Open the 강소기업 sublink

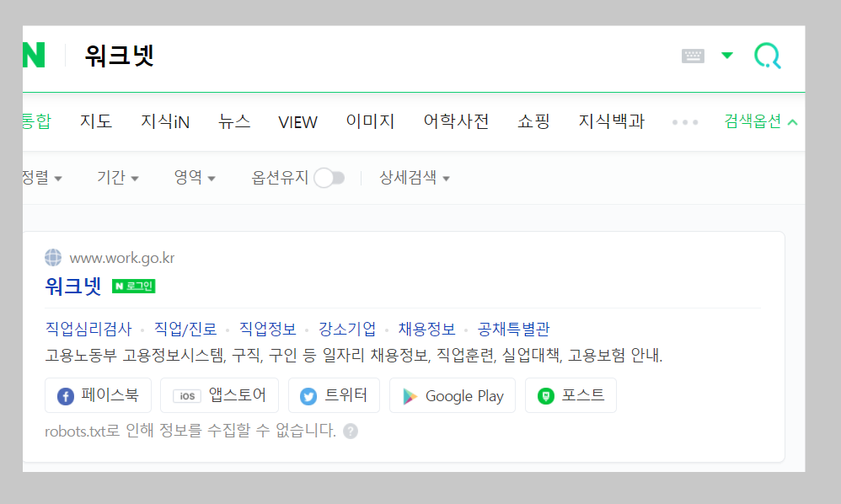click(347, 329)
